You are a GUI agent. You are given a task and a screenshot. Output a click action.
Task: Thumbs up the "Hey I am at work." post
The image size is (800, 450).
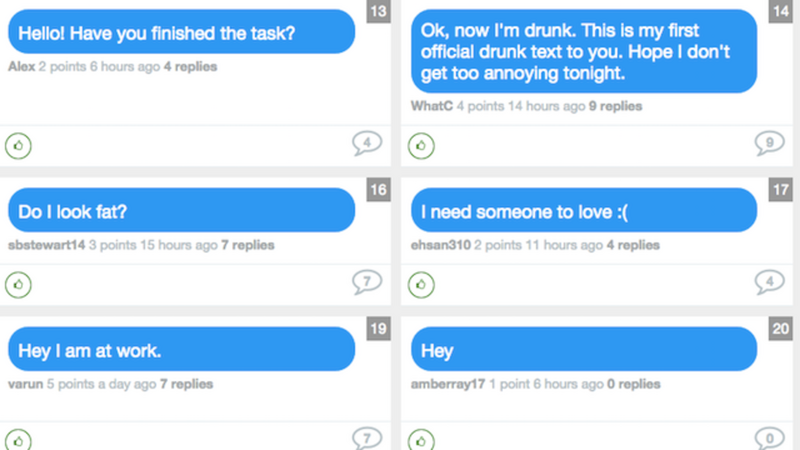[x=18, y=439]
